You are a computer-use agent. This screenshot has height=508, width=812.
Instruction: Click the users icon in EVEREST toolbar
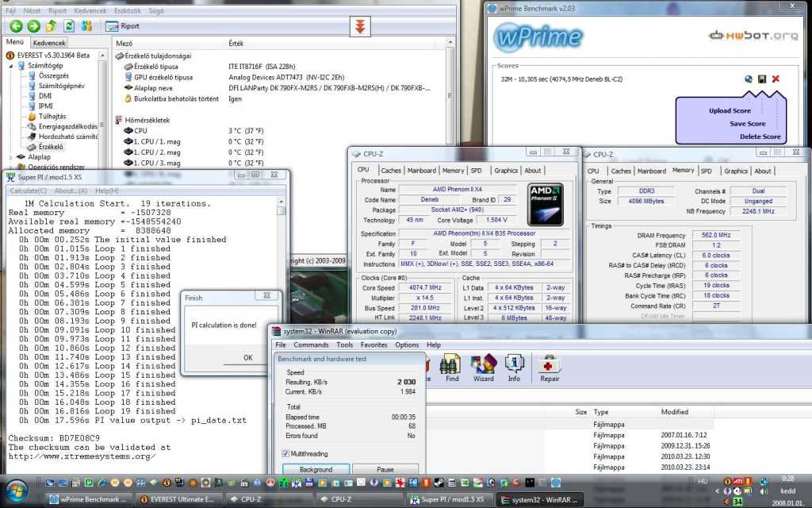tap(86, 26)
